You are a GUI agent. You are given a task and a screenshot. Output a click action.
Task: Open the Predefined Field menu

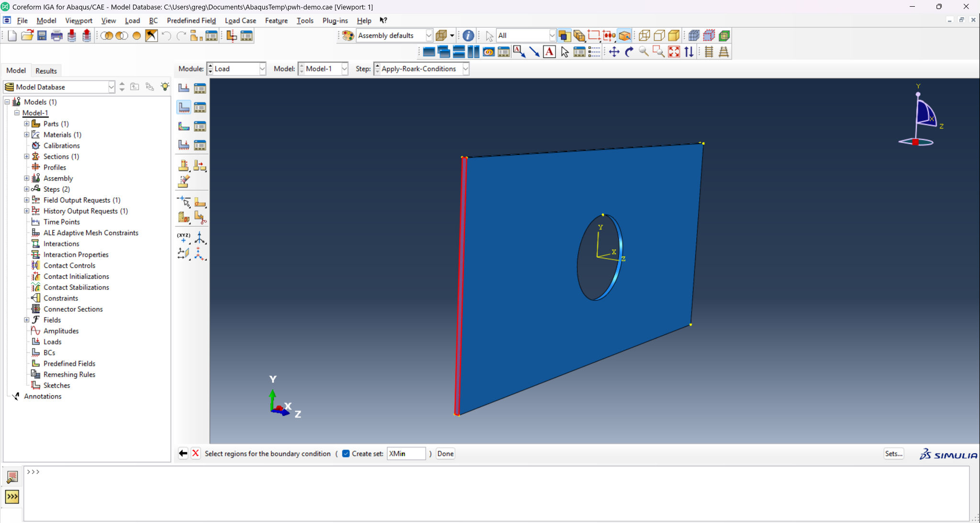[x=191, y=21]
